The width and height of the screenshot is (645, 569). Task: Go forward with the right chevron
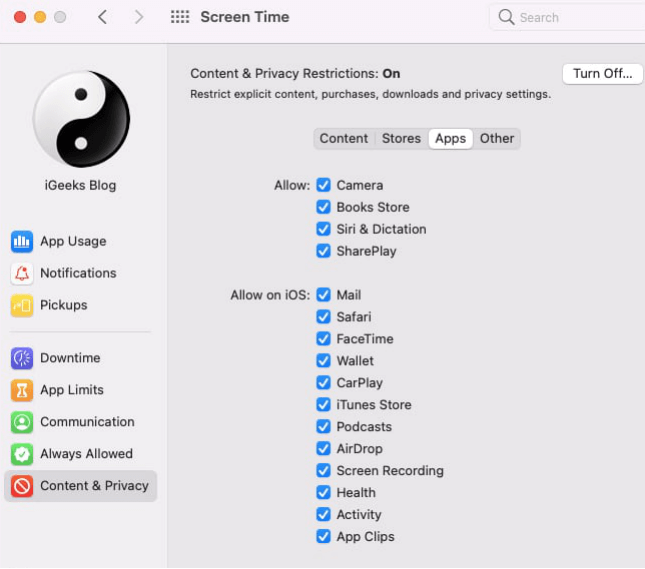[x=139, y=17]
